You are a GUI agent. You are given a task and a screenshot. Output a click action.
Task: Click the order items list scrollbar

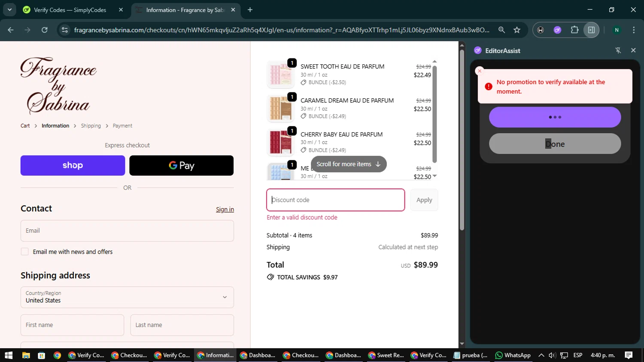434,114
